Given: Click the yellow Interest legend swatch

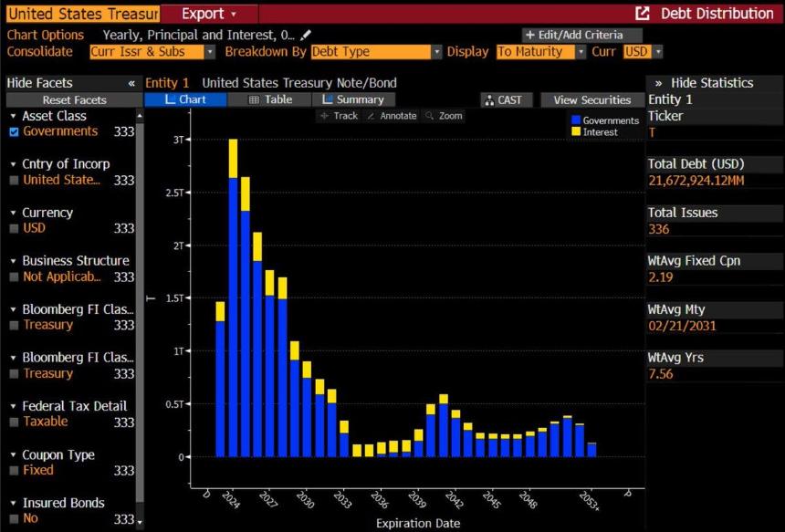Looking at the screenshot, I should (576, 131).
